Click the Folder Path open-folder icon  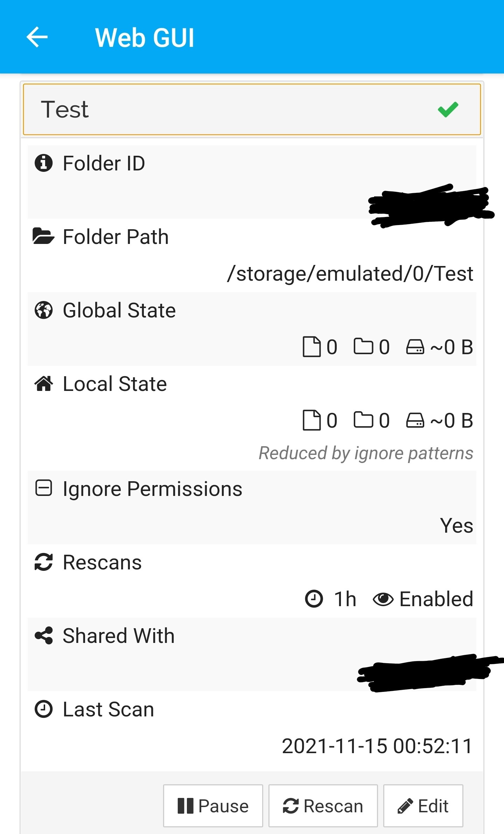click(43, 236)
